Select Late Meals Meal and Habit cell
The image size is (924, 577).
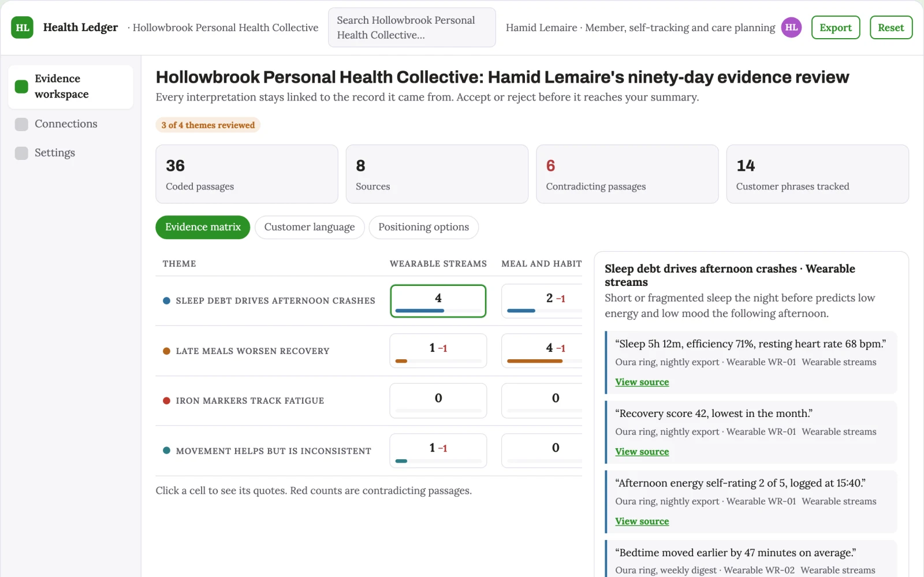point(542,351)
